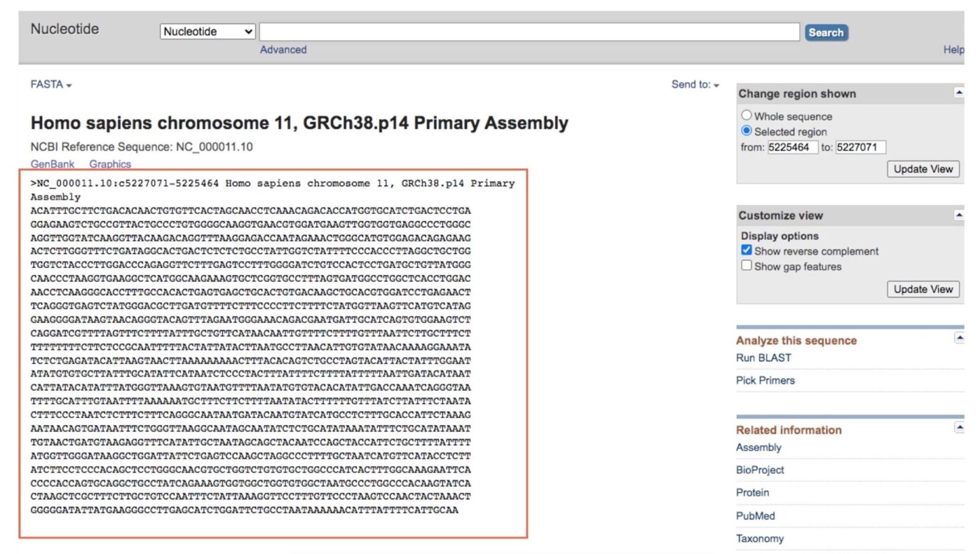Viewport: 980px width, 554px height.
Task: Uncheck Show reverse complement
Action: coord(746,251)
